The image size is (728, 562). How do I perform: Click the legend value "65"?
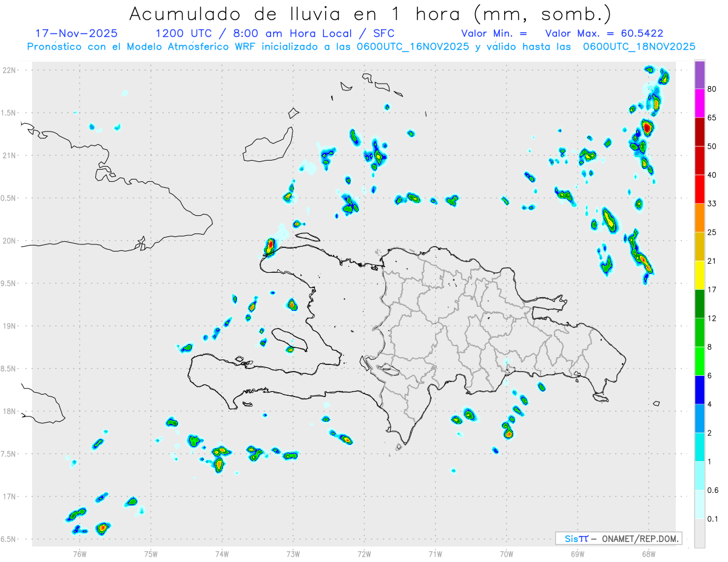point(712,118)
